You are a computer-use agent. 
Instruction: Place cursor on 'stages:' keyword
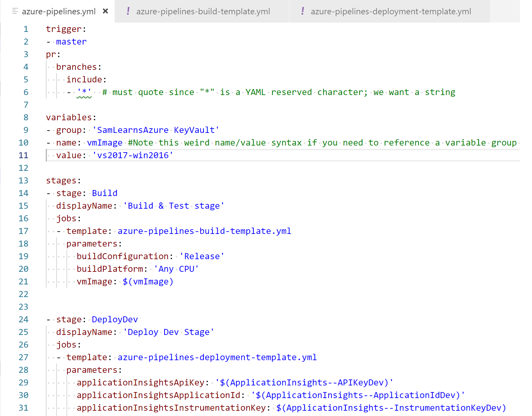[63, 181]
